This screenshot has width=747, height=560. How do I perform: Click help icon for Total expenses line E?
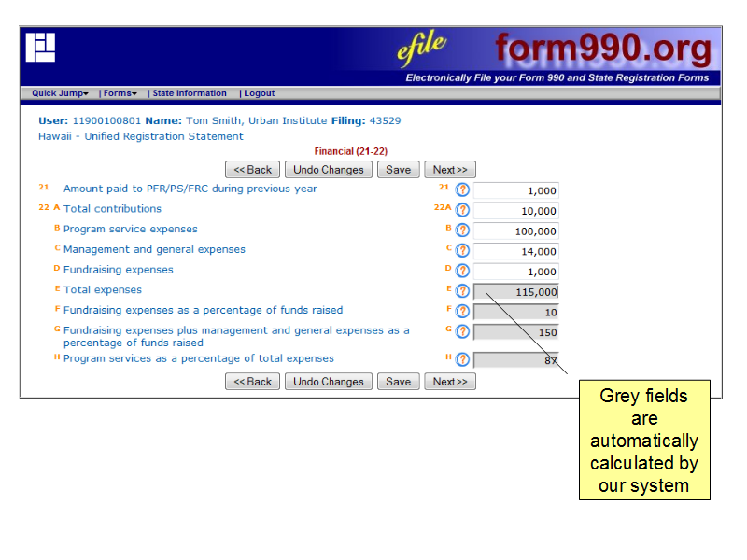pyautogui.click(x=462, y=292)
